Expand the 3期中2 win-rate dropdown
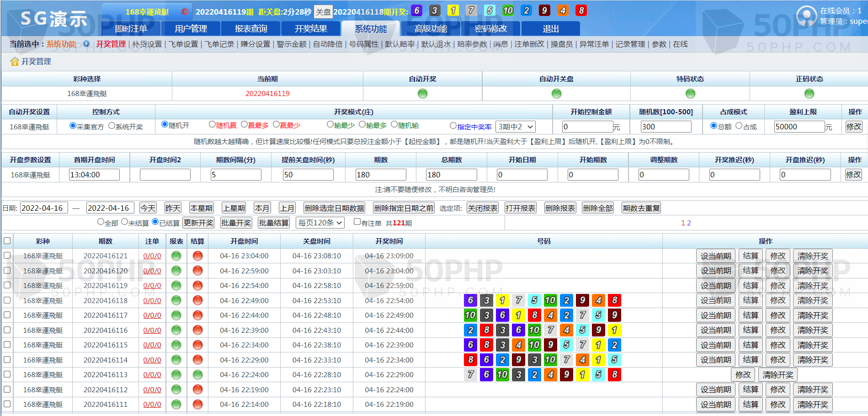Screen dimensions: 868x416 [x=515, y=127]
